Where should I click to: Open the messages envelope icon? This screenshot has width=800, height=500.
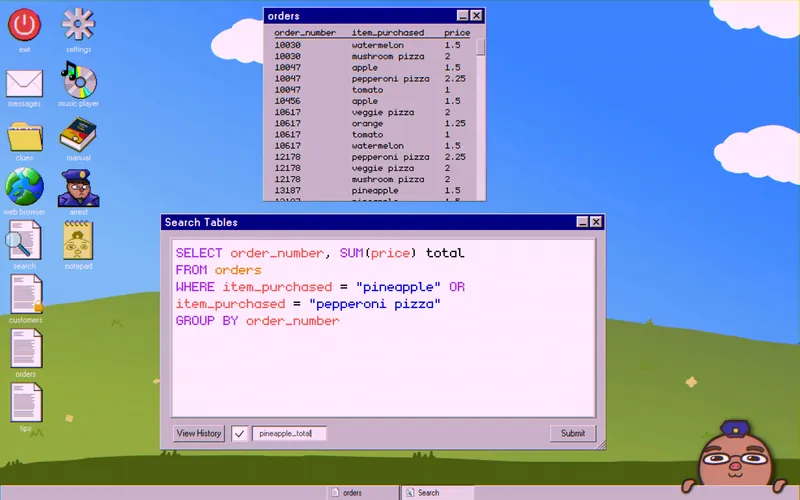click(24, 83)
